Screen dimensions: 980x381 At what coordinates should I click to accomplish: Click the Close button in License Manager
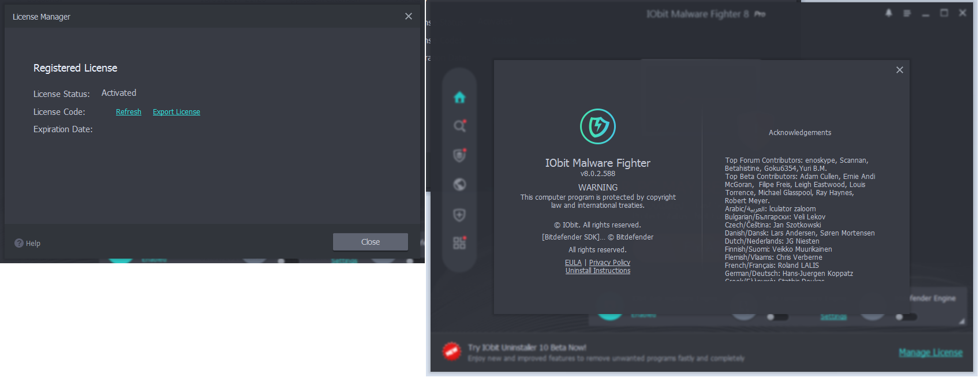click(x=371, y=242)
